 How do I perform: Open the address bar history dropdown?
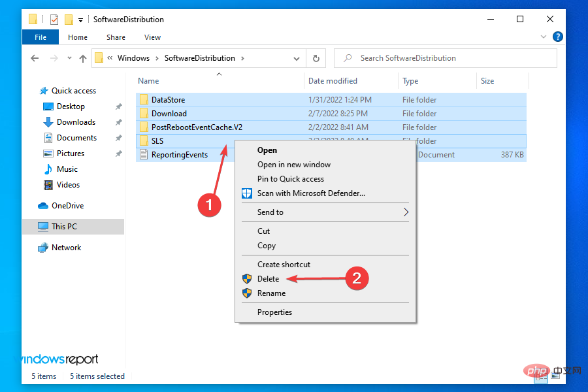point(296,58)
